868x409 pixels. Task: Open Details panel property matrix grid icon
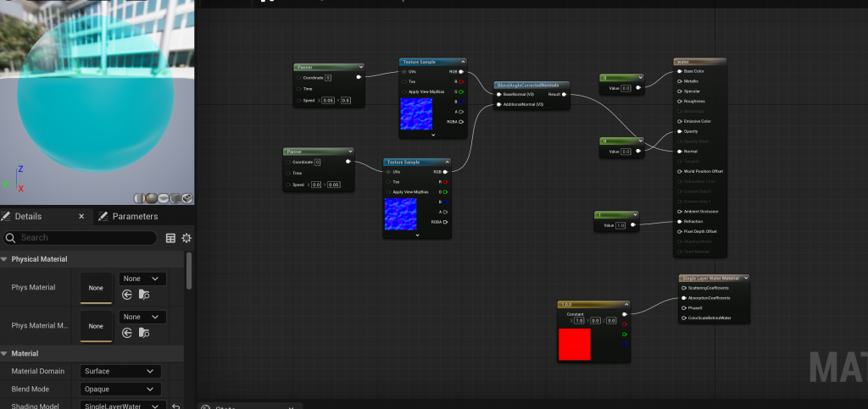pyautogui.click(x=170, y=238)
